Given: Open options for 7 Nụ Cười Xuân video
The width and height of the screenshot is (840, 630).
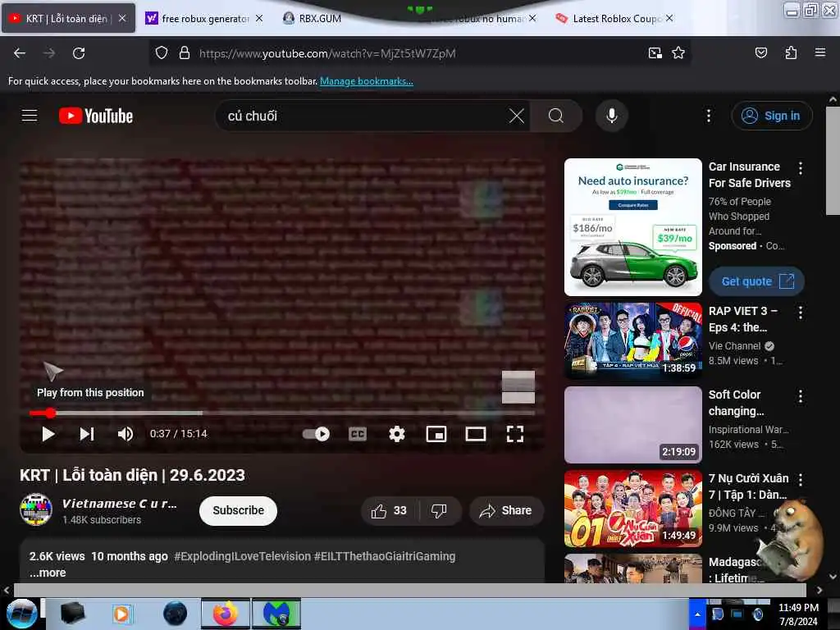Looking at the screenshot, I should pos(801,479).
